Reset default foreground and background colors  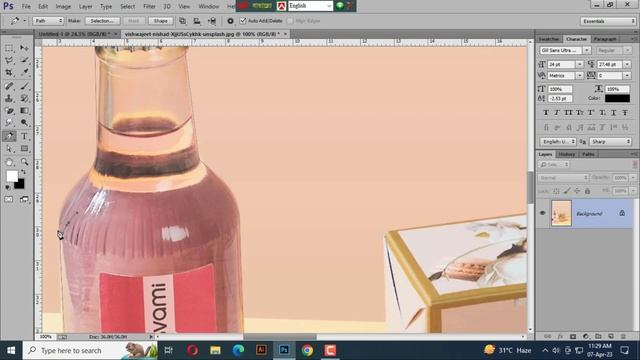(8, 187)
